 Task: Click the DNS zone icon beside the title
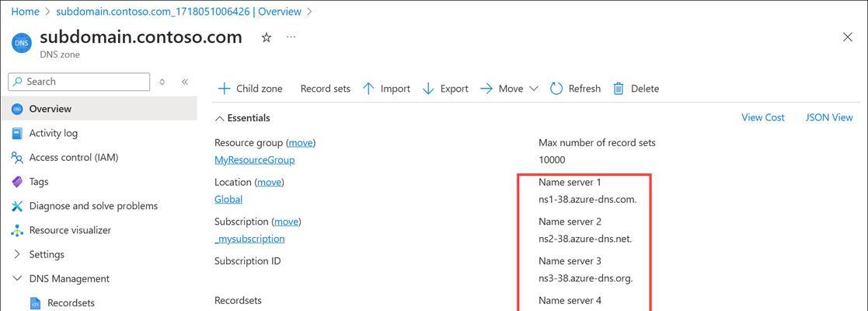(x=21, y=42)
